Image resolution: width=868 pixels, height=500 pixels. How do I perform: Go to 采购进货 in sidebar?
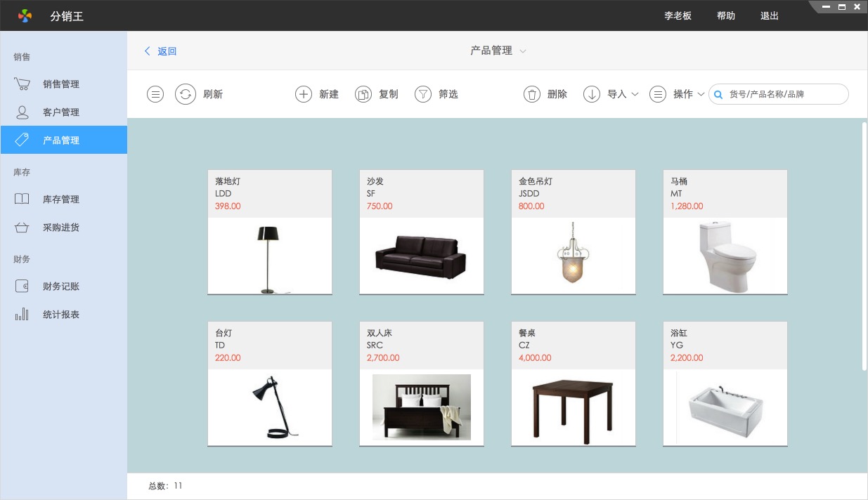point(60,228)
